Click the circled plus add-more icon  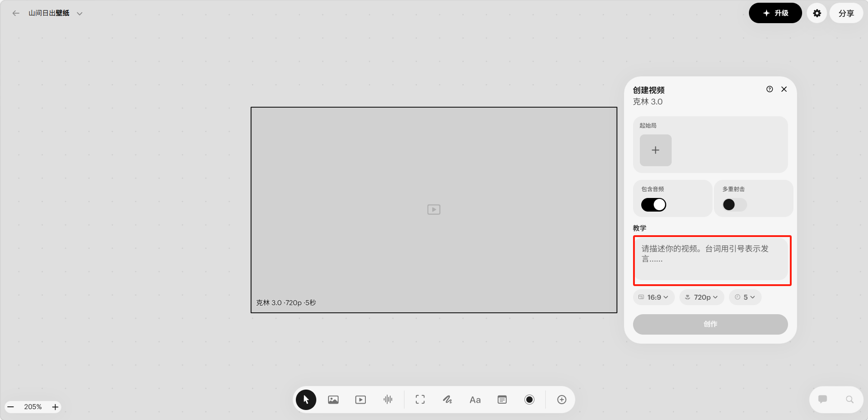point(562,400)
